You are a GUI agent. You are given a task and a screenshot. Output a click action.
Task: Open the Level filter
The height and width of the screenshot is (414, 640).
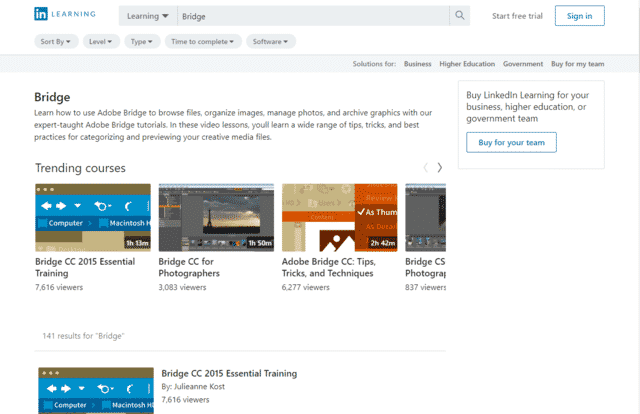(x=101, y=42)
